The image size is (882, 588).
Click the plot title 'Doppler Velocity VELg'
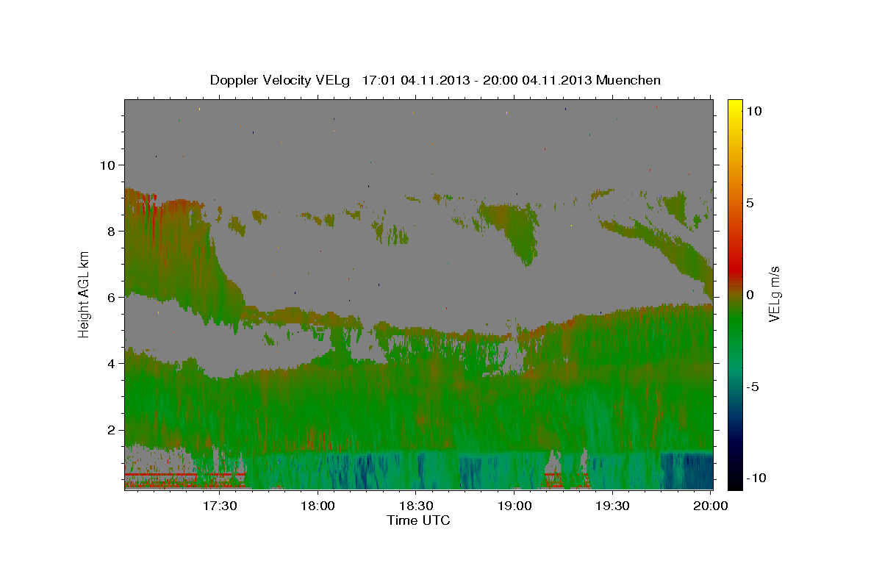tap(280, 80)
